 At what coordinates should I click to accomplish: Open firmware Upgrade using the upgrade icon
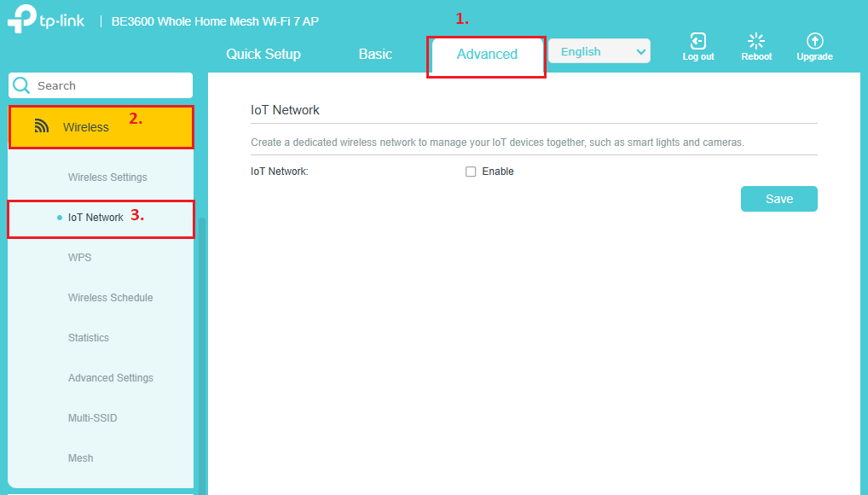pos(814,39)
